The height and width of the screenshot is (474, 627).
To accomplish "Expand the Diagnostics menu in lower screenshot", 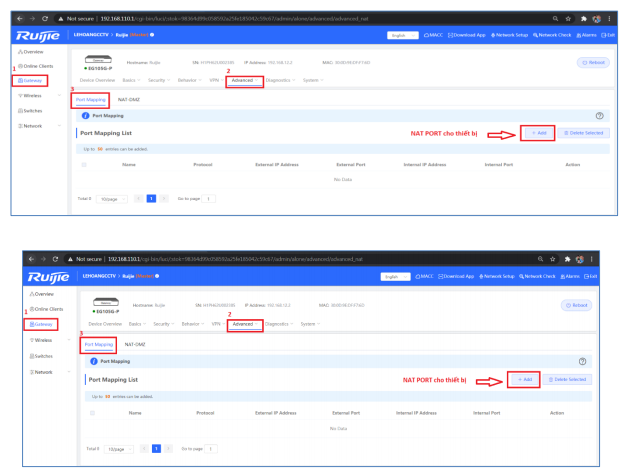I will pyautogui.click(x=281, y=324).
